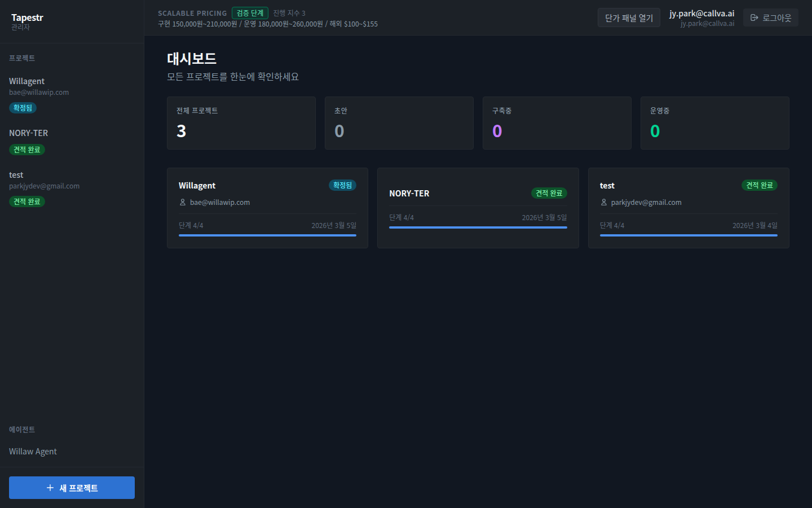Select NORY-TER project in sidebar
Image resolution: width=812 pixels, height=508 pixels.
click(x=29, y=133)
